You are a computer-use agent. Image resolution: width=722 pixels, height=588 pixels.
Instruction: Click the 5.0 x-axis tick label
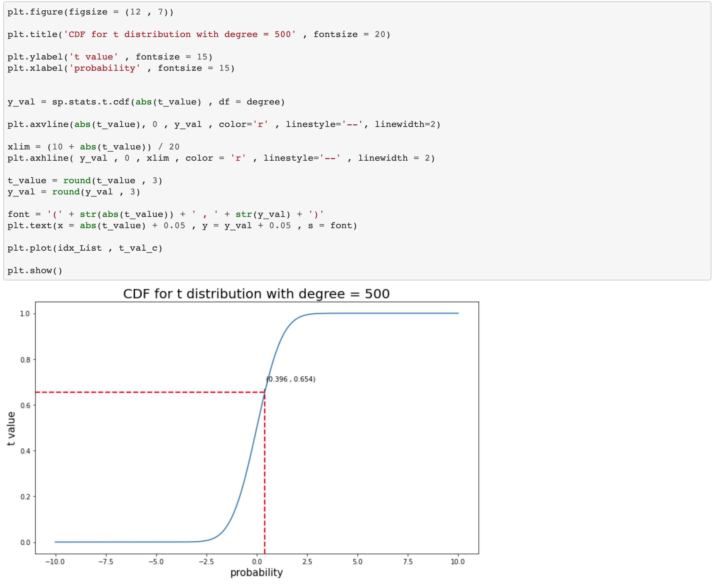pyautogui.click(x=357, y=562)
